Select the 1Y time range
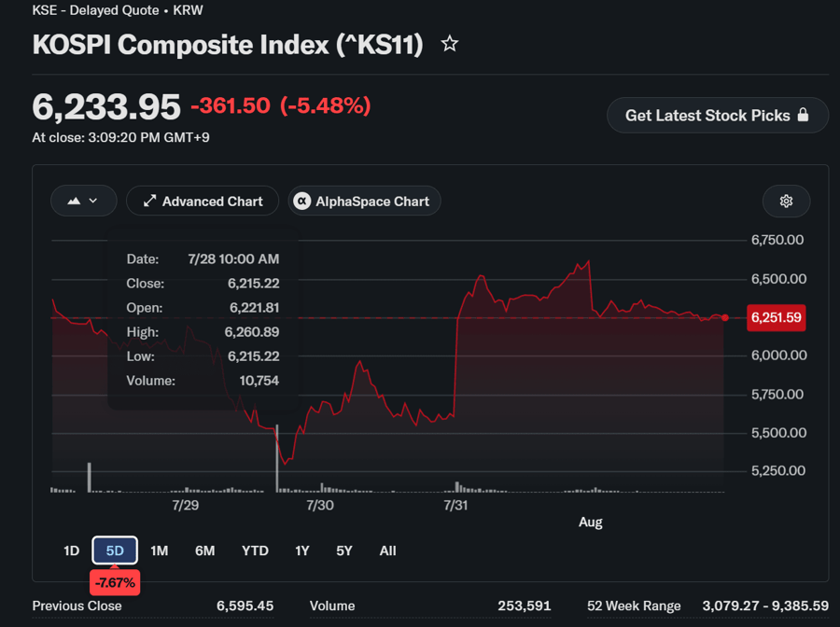The image size is (840, 627). pos(302,550)
